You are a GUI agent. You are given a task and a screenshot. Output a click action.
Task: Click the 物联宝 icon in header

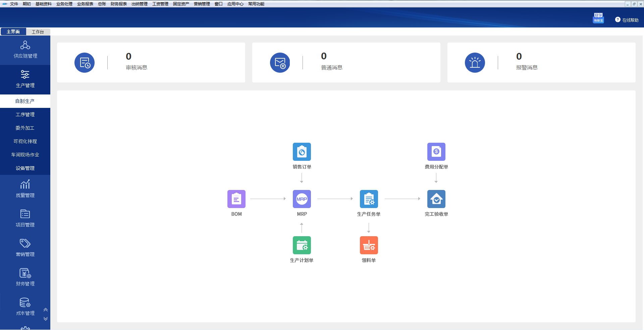[598, 18]
